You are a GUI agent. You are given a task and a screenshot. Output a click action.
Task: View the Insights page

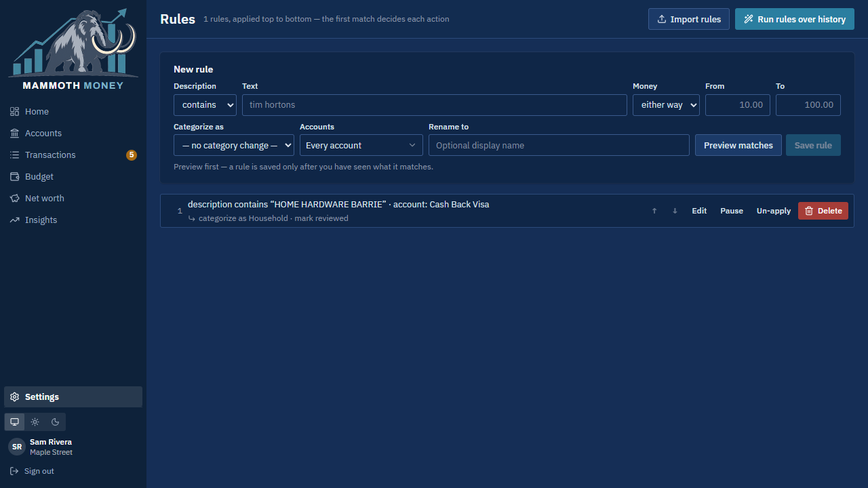[x=73, y=220]
